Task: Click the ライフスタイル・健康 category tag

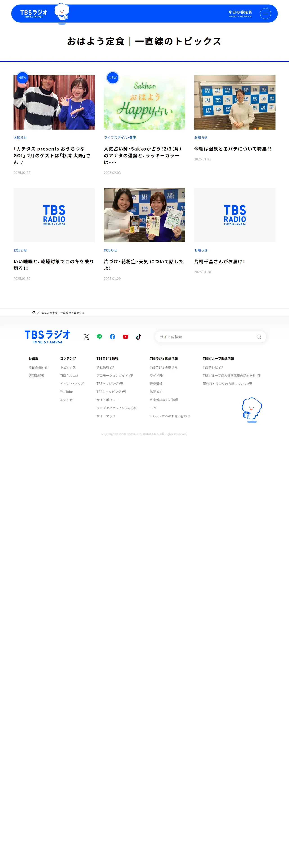Action: pyautogui.click(x=120, y=137)
